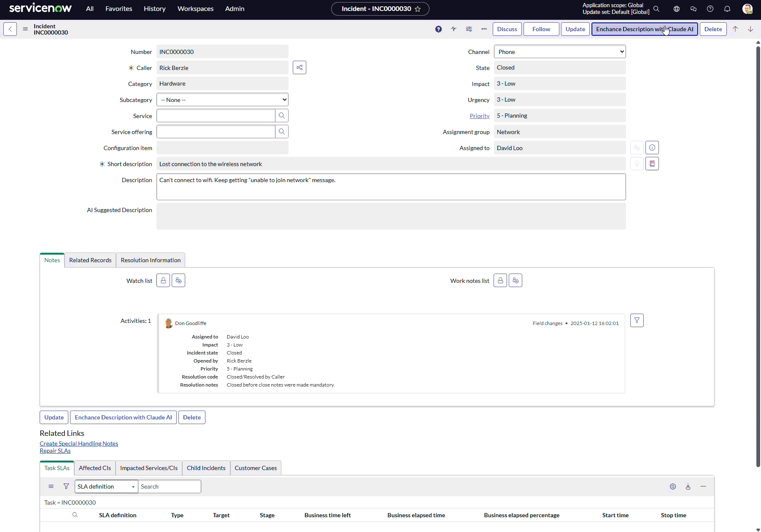Screen dimensions: 761x532
Task: Click Task SLAs export download icon
Action: tap(688, 486)
